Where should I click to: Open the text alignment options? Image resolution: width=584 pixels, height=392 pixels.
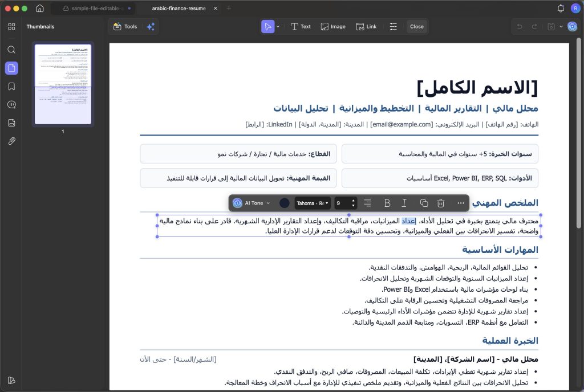(367, 203)
